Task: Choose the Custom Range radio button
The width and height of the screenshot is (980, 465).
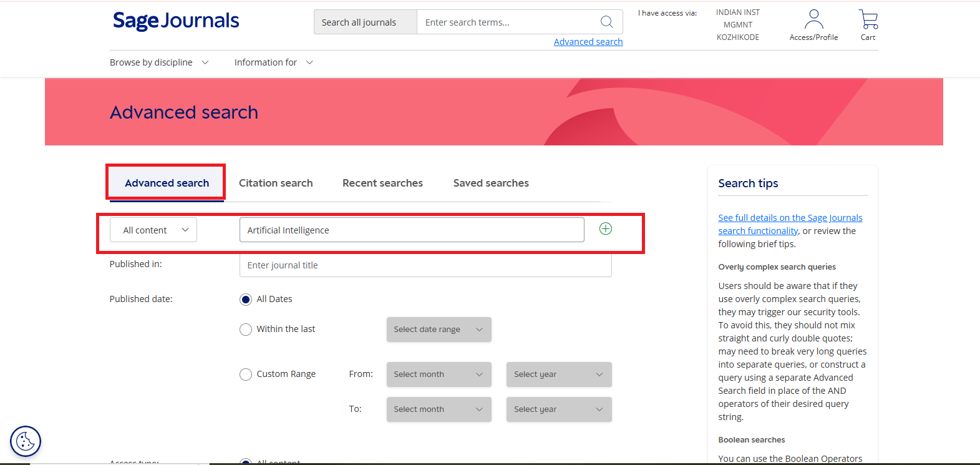Action: [x=246, y=374]
